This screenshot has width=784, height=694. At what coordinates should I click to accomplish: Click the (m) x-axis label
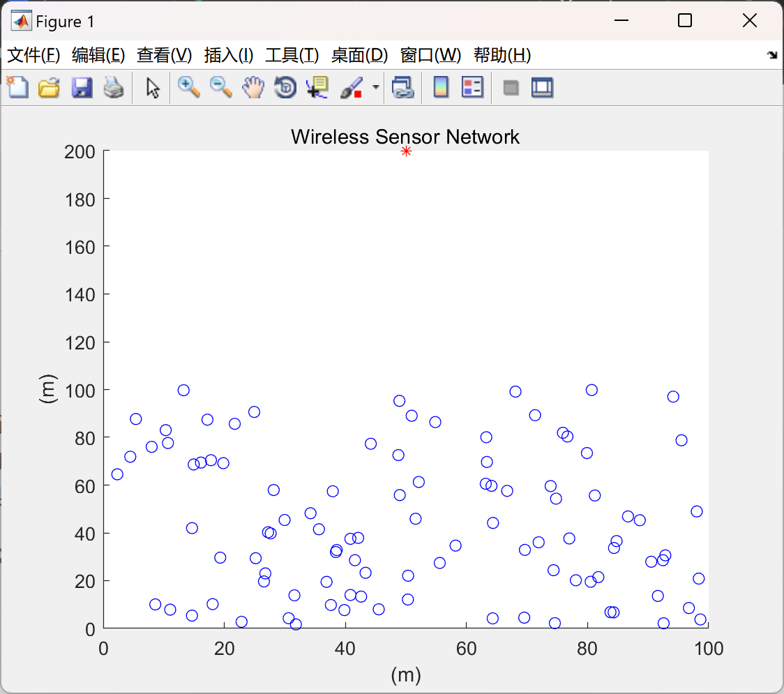406,675
